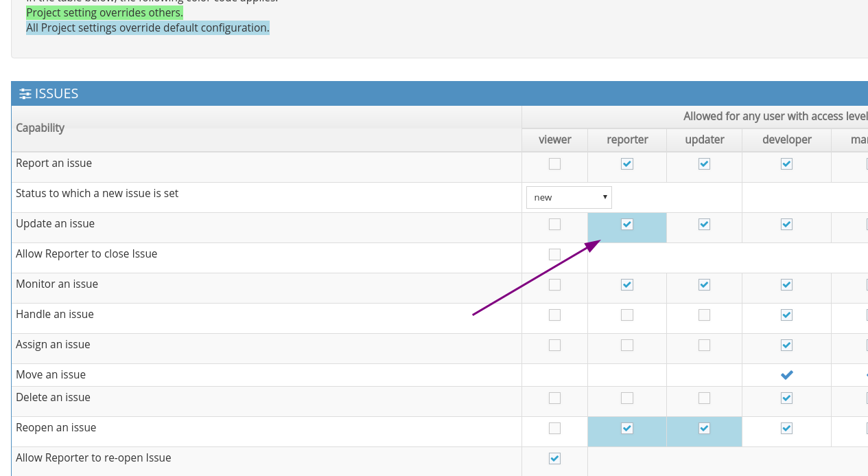Click the Capability column header
Image resolution: width=868 pixels, height=476 pixels.
40,128
